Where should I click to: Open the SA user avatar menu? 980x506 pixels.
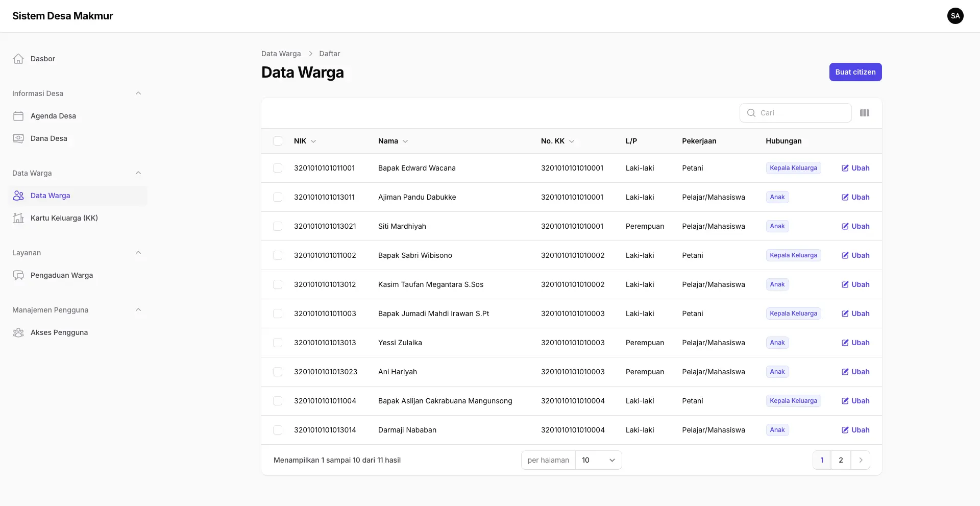pos(955,16)
